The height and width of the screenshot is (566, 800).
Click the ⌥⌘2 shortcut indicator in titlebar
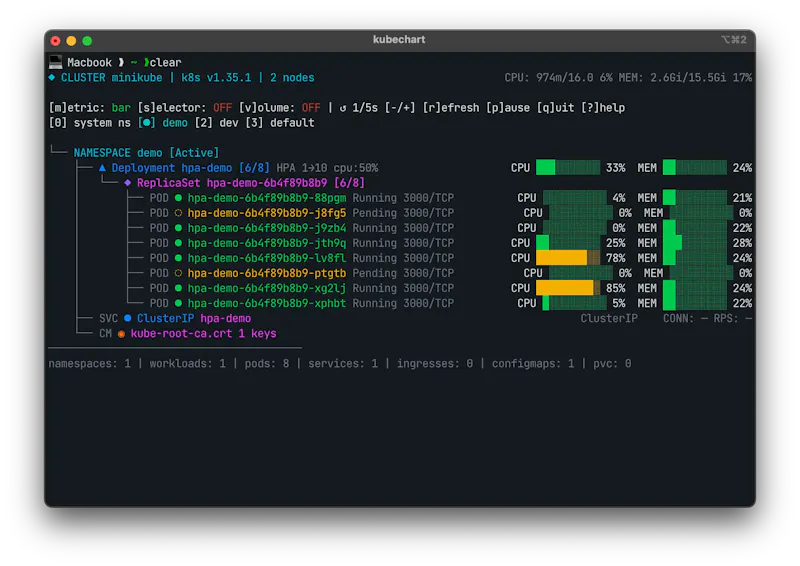pyautogui.click(x=734, y=39)
